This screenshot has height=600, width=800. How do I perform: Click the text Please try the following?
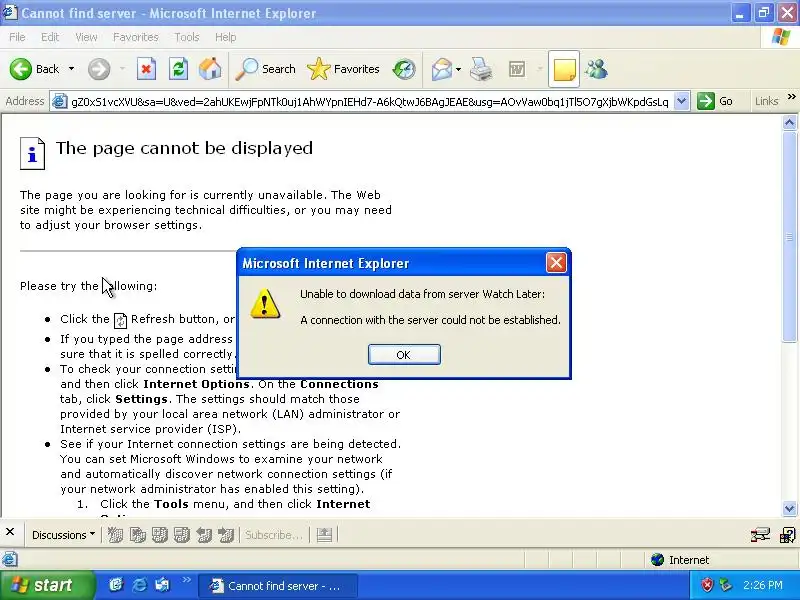[88, 286]
